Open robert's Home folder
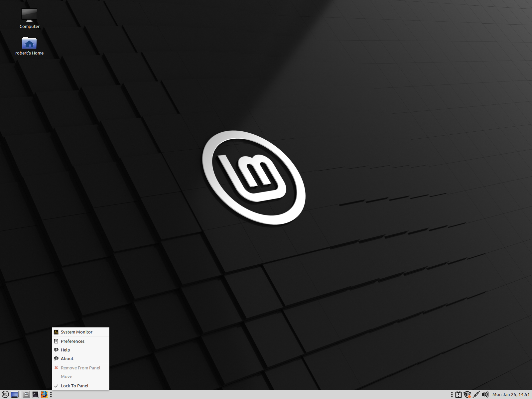532x399 pixels. click(29, 43)
